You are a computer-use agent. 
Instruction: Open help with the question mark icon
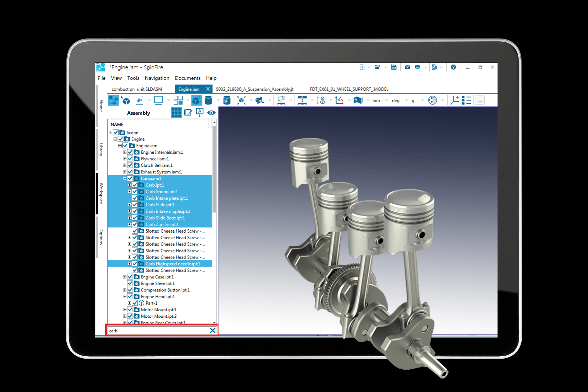coord(453,67)
